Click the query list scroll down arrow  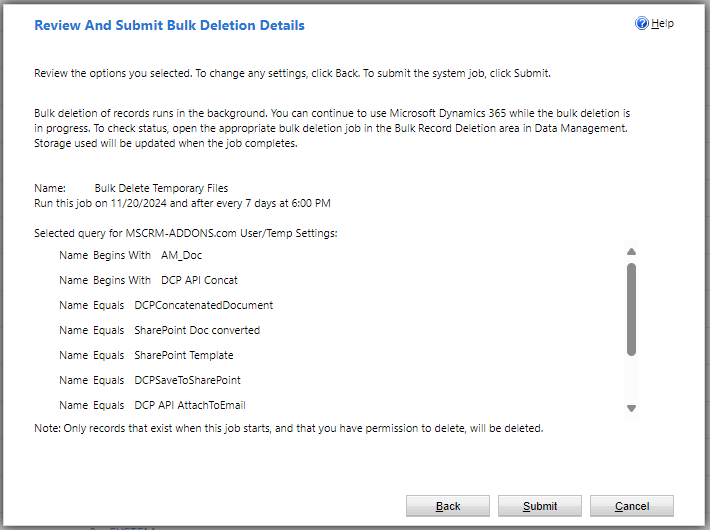[631, 408]
